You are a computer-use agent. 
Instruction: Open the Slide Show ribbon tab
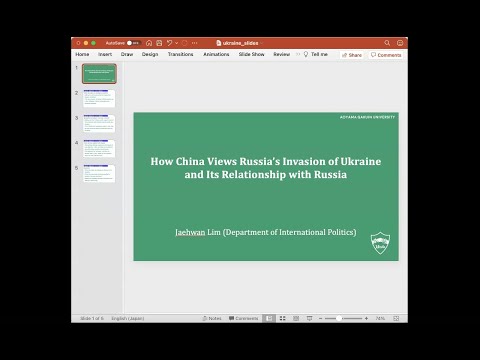[x=251, y=54]
